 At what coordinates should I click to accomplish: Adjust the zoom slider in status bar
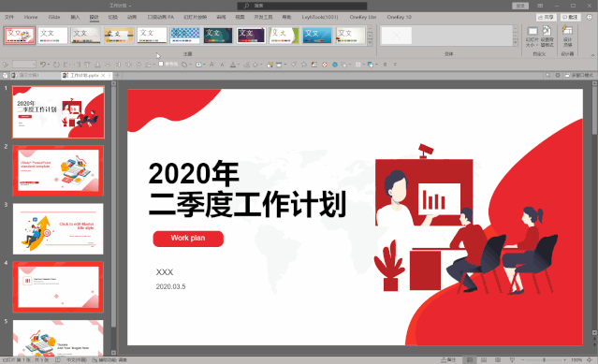pos(544,360)
